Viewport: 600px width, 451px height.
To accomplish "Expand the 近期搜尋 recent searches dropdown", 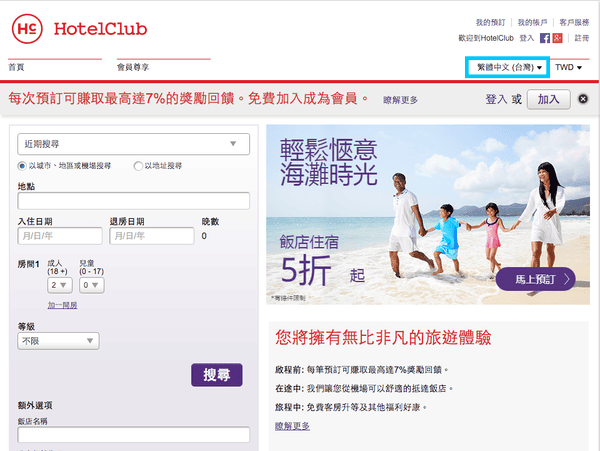I will 134,144.
